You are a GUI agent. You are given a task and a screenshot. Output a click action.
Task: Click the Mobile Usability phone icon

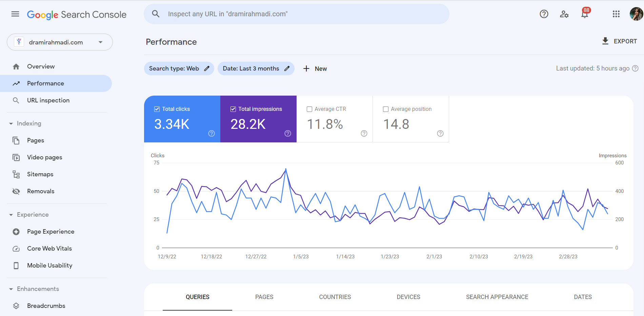pyautogui.click(x=16, y=265)
